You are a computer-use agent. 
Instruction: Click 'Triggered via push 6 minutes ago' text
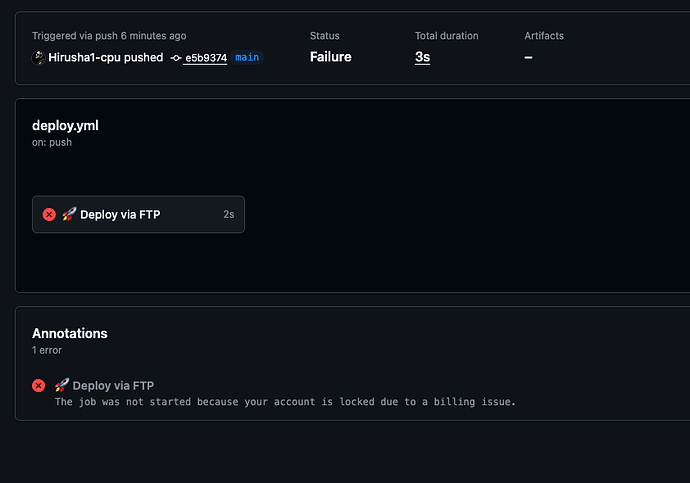click(109, 36)
